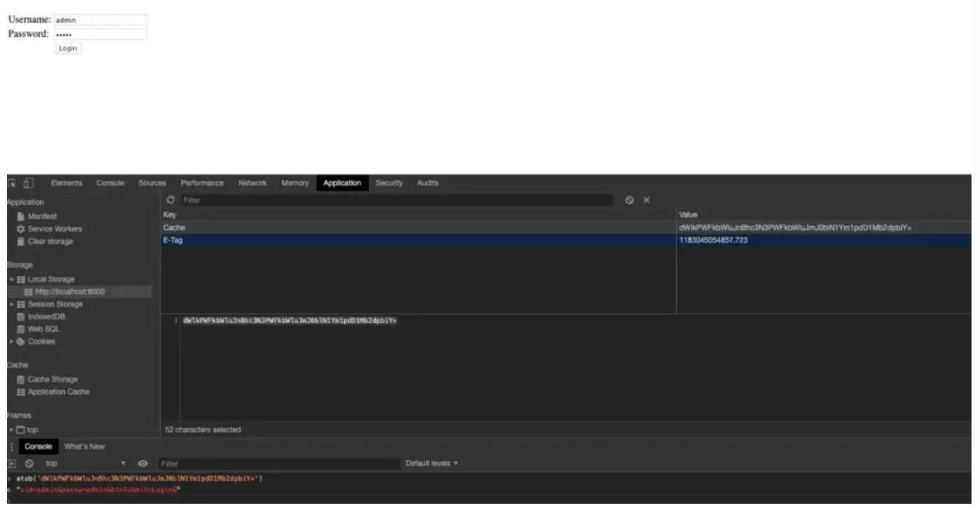Screen dimensions: 980x508
Task: Expand the Session Storage tree node
Action: pos(11,305)
